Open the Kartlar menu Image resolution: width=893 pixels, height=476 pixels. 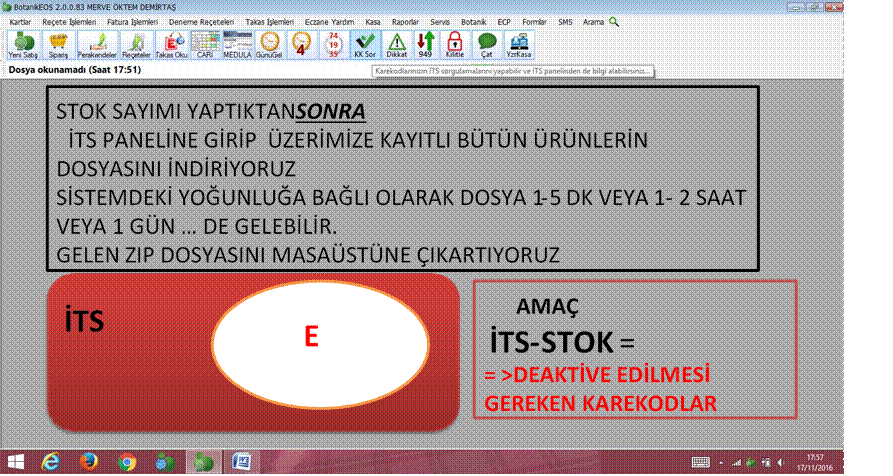[x=20, y=21]
